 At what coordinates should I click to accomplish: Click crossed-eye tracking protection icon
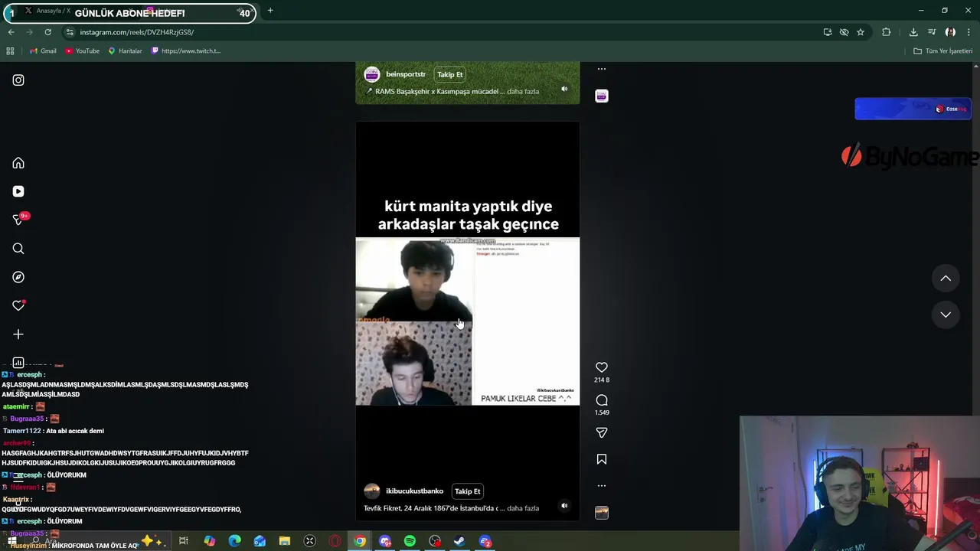[x=844, y=32]
